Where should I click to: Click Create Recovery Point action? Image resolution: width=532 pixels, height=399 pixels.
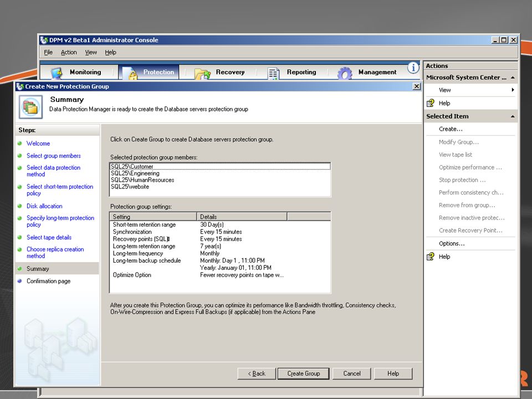click(x=470, y=231)
